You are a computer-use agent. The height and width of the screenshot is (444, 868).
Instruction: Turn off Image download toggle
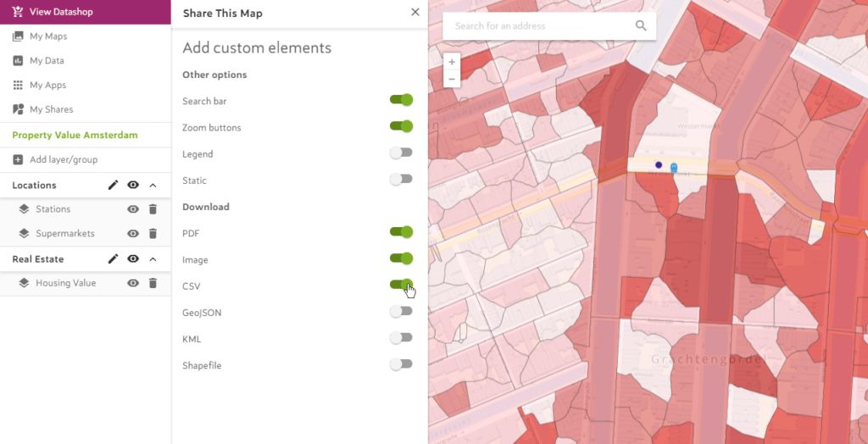pyautogui.click(x=401, y=258)
